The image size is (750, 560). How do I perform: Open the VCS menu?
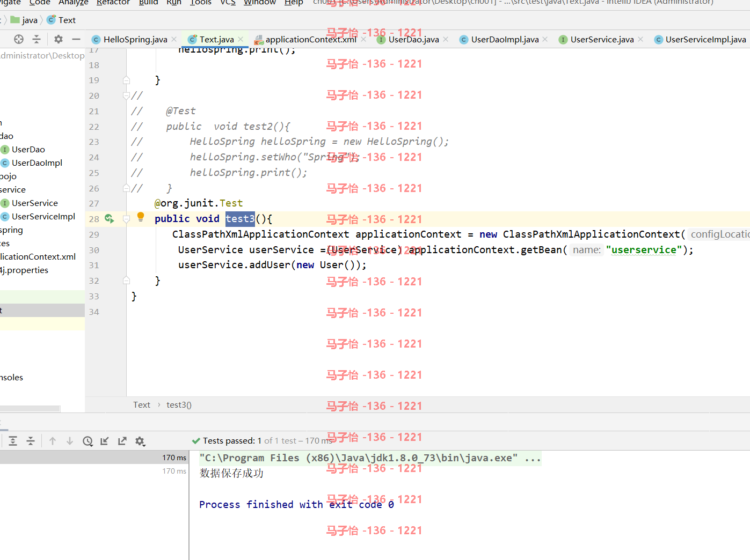[x=228, y=3]
